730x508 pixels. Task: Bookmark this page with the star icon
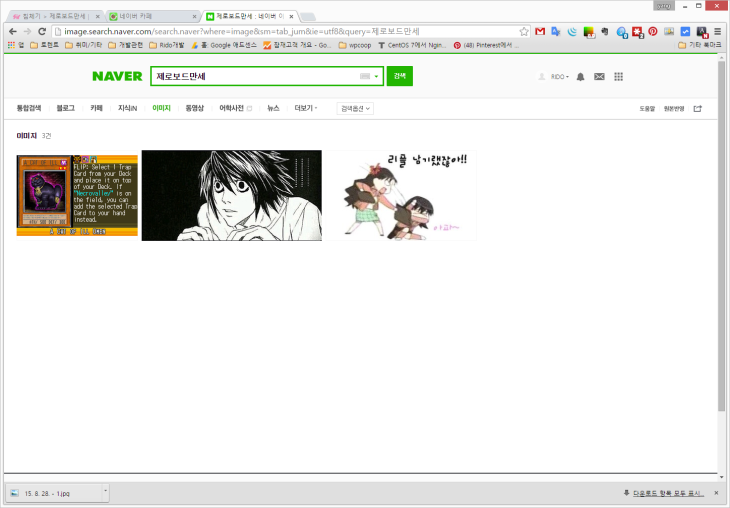524,31
